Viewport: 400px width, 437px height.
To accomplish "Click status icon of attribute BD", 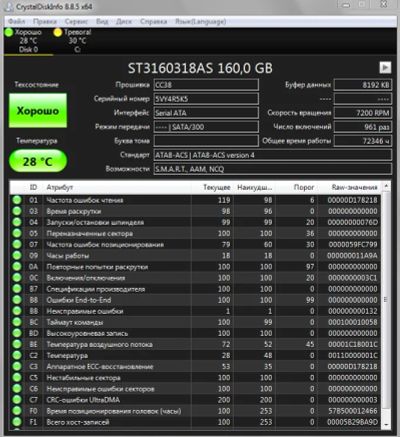I will pos(17,333).
